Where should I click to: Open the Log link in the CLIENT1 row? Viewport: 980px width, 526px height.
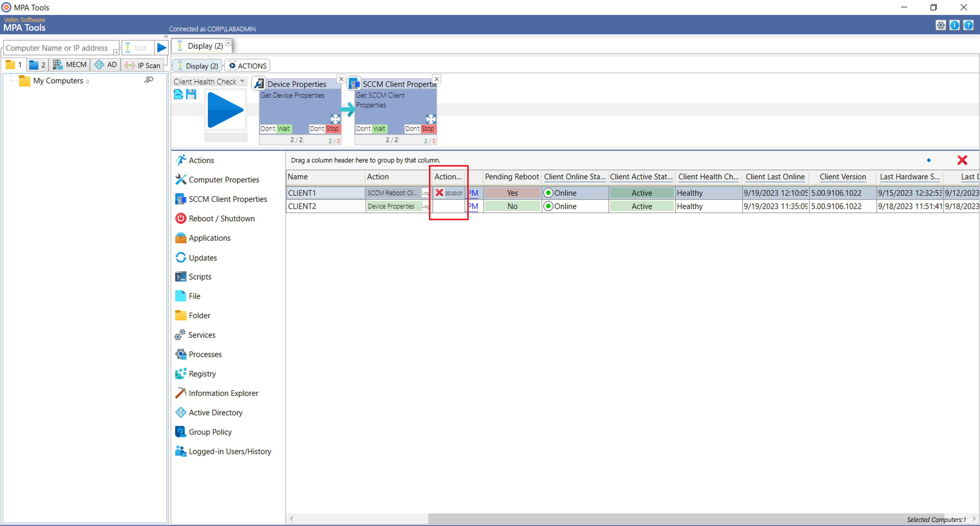point(426,193)
